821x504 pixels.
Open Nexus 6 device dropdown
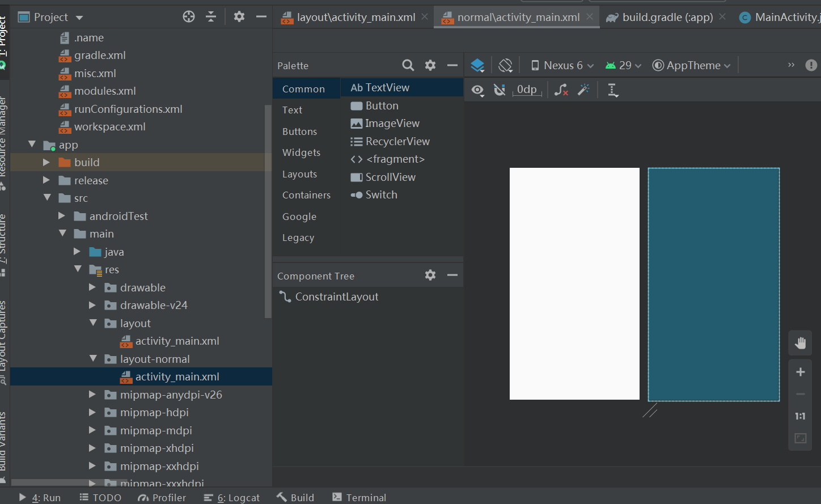click(x=562, y=65)
